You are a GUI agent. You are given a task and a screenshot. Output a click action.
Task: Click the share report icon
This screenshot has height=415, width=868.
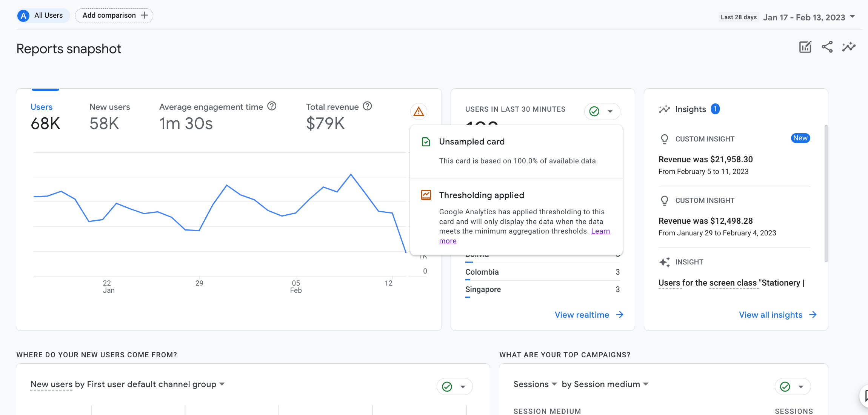827,47
